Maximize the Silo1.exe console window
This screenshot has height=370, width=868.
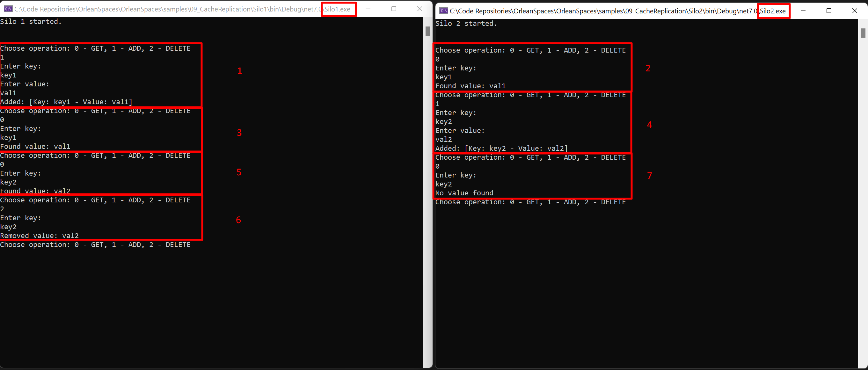point(394,9)
